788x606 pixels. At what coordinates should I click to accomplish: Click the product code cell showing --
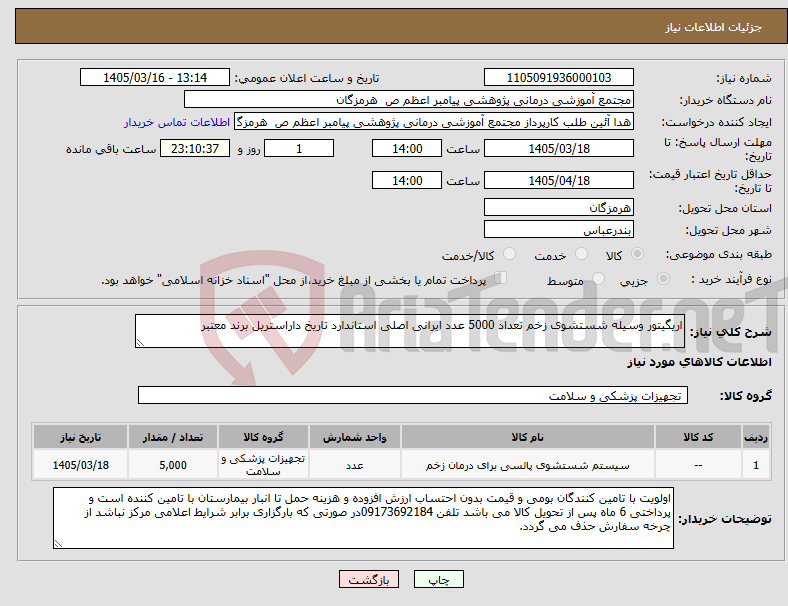[x=698, y=465]
